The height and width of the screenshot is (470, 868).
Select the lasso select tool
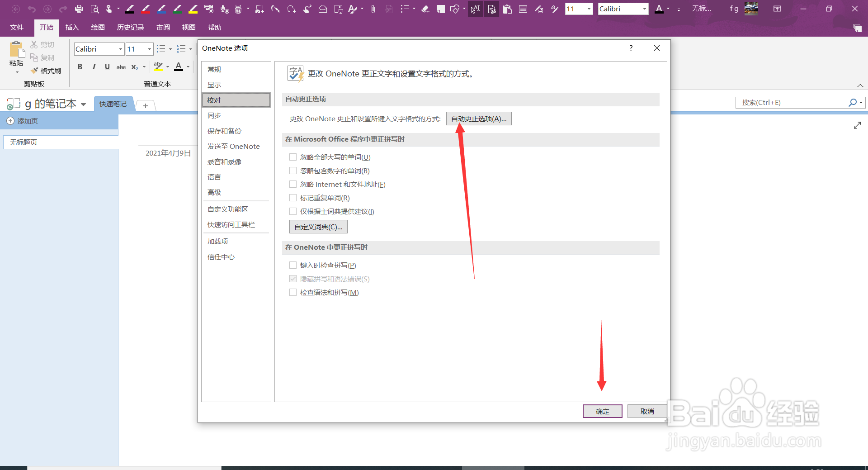coord(291,9)
